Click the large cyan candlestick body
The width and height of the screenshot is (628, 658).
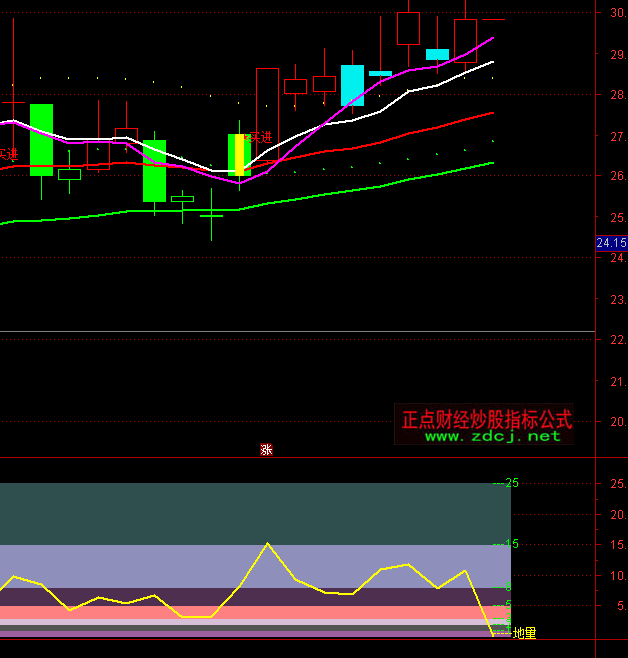point(352,86)
